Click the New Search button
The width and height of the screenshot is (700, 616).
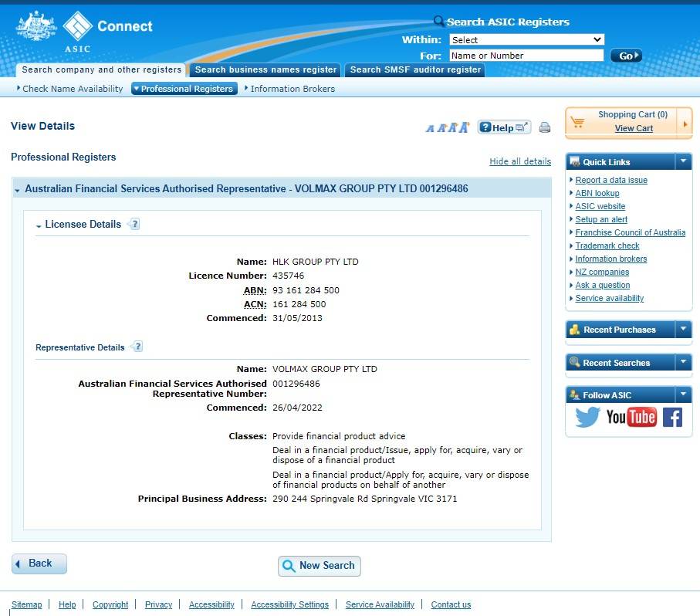pyautogui.click(x=319, y=566)
